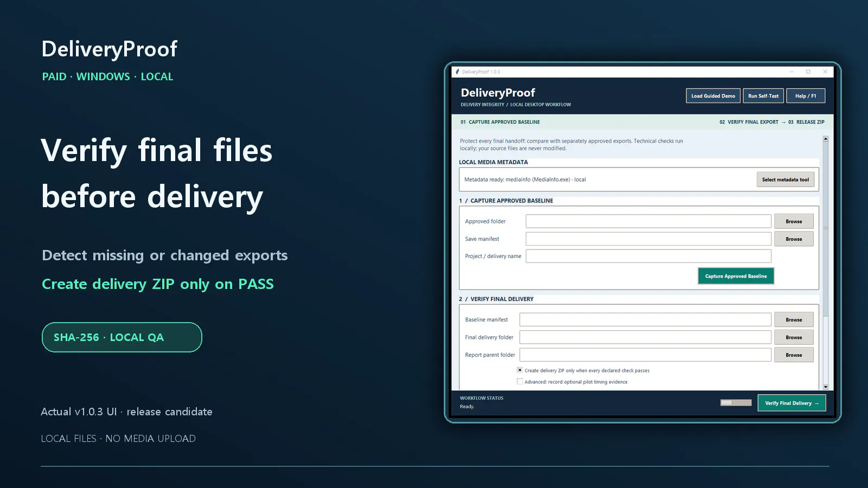Click the Save manifest input field
868x488 pixels.
point(648,239)
